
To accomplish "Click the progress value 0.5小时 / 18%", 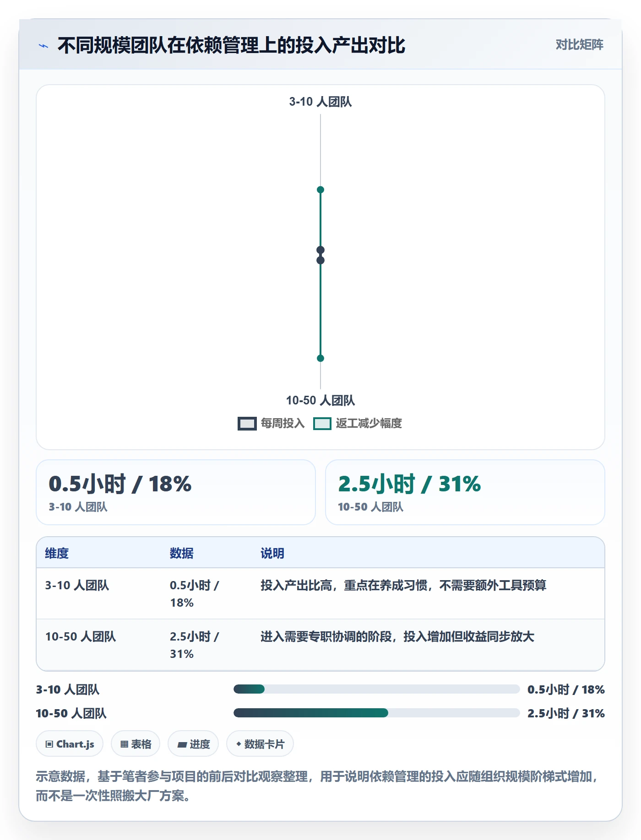I will coord(566,689).
